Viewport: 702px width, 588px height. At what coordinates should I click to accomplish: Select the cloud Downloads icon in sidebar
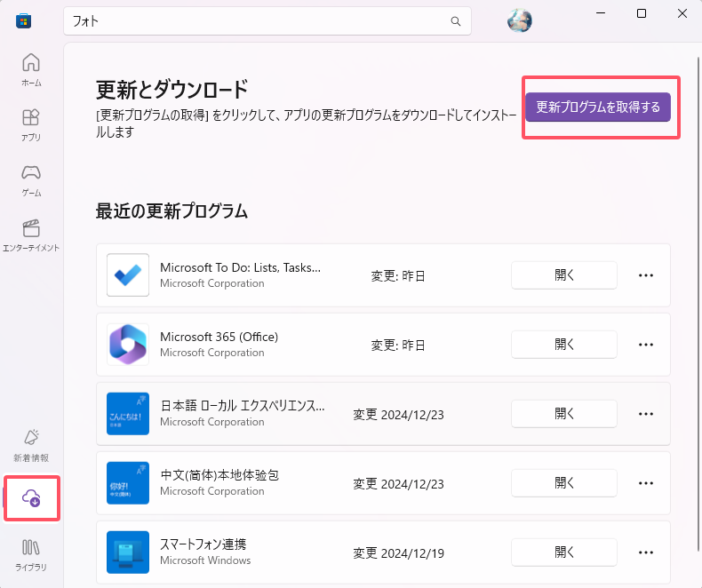pyautogui.click(x=31, y=497)
